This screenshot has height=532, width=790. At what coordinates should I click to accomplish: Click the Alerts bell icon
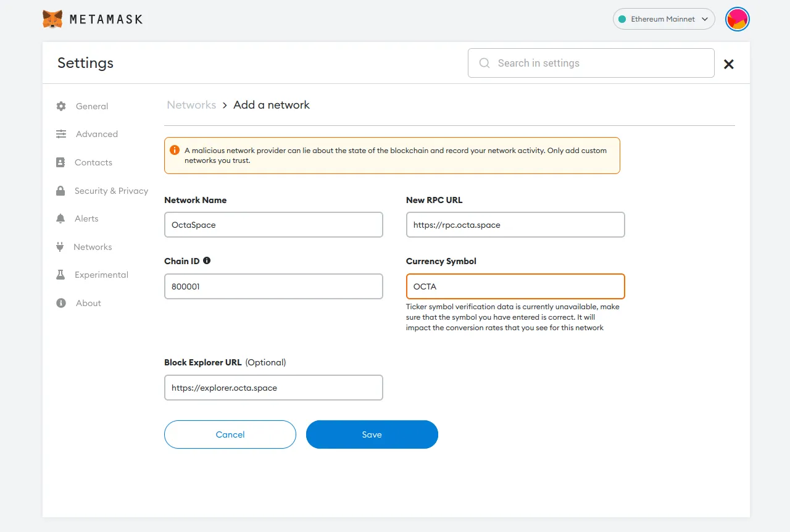coord(60,218)
